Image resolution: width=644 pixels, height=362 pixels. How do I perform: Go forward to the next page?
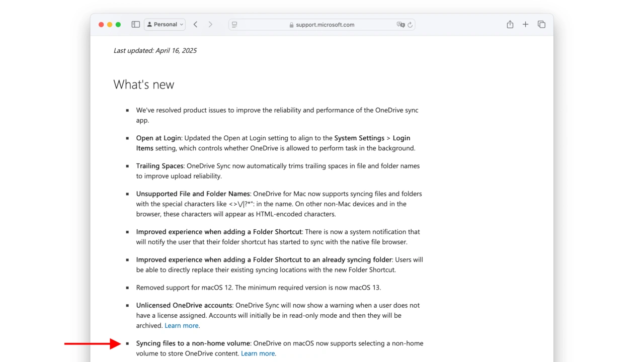point(210,24)
